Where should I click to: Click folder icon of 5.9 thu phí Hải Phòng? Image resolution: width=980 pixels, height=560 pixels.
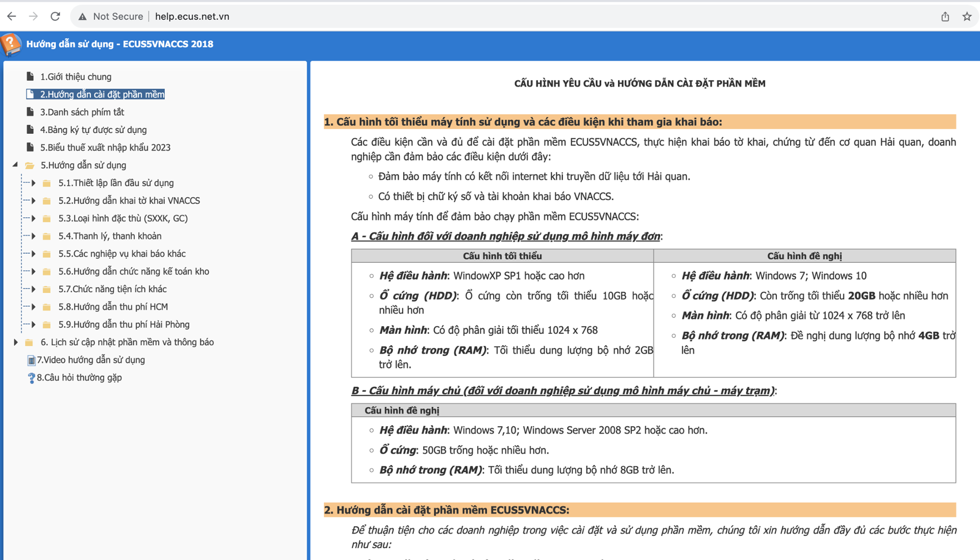point(46,325)
